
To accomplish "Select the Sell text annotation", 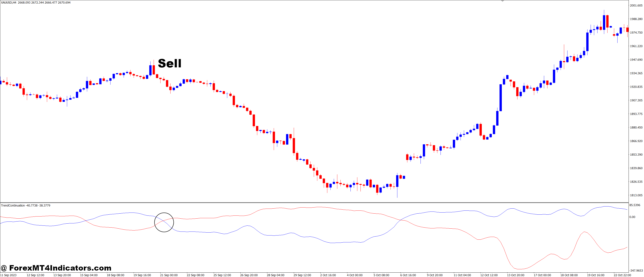I will click(170, 64).
